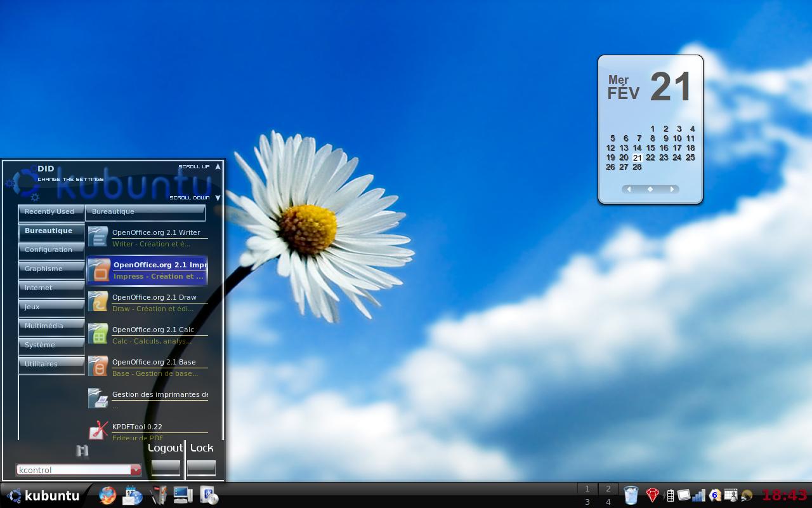Open the disc media icon in taskbar
Viewport: 812px width, 508px height.
pos(209,495)
